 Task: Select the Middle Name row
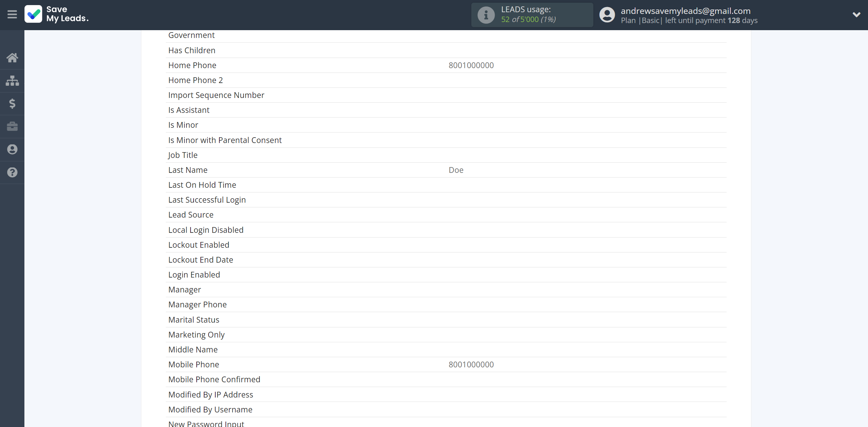pos(446,349)
